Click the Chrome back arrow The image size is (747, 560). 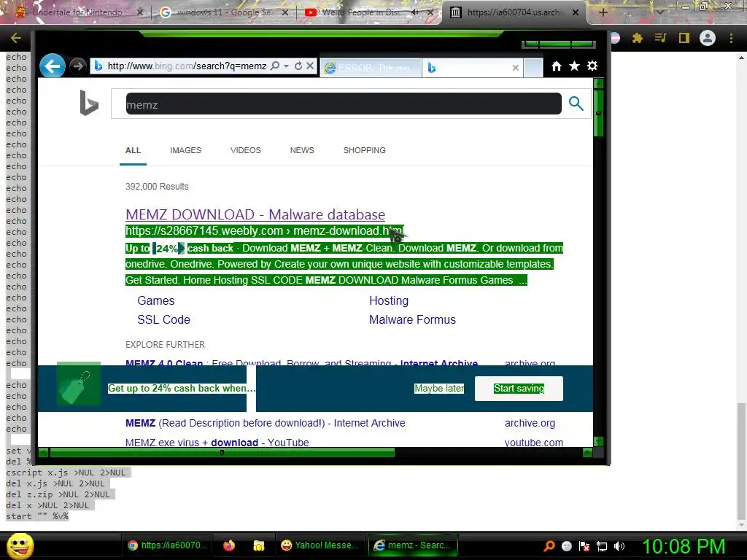[x=16, y=38]
